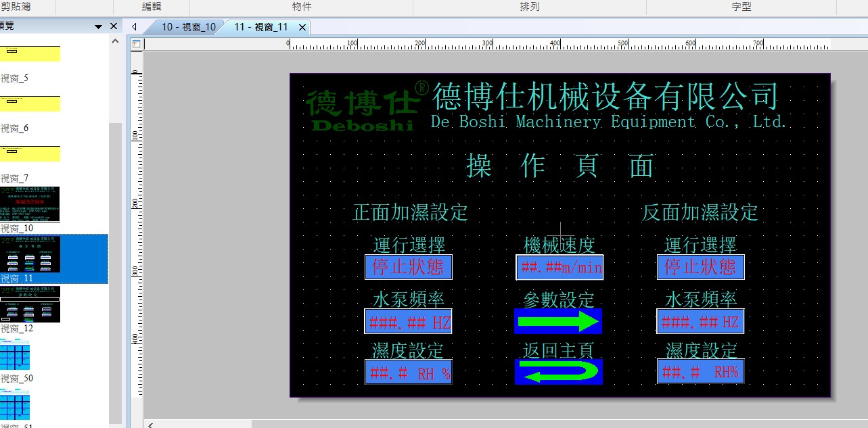Select the left 停止狀態 status button
The height and width of the screenshot is (428, 868).
[408, 267]
